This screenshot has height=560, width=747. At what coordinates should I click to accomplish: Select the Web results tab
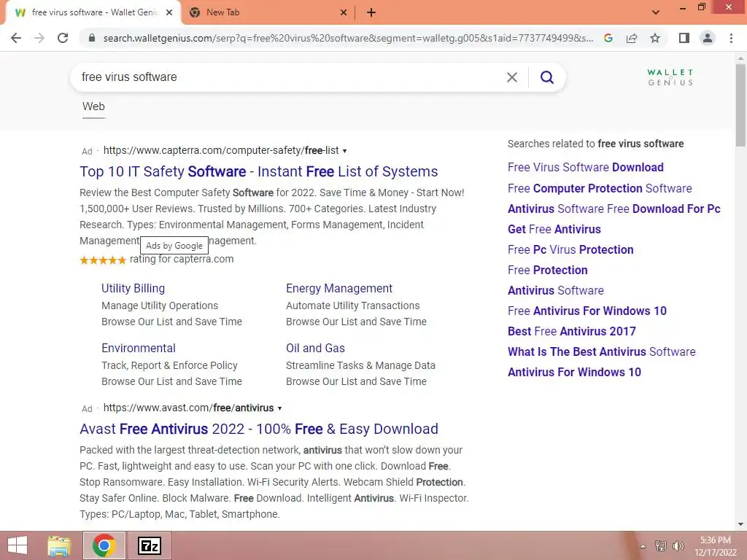(93, 106)
